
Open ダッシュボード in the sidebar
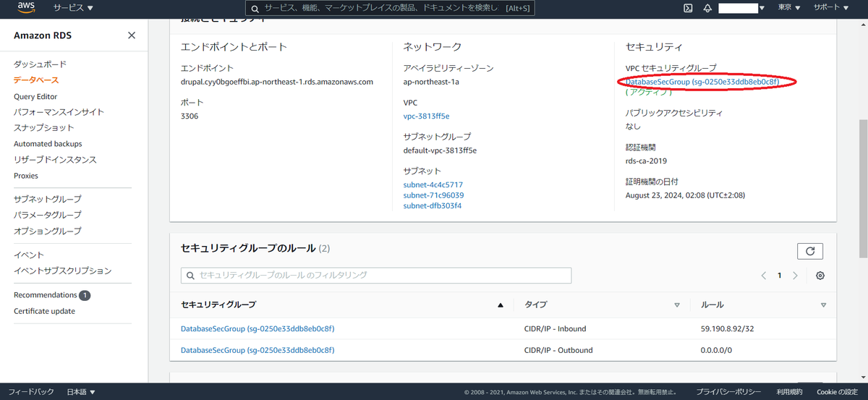tap(40, 64)
